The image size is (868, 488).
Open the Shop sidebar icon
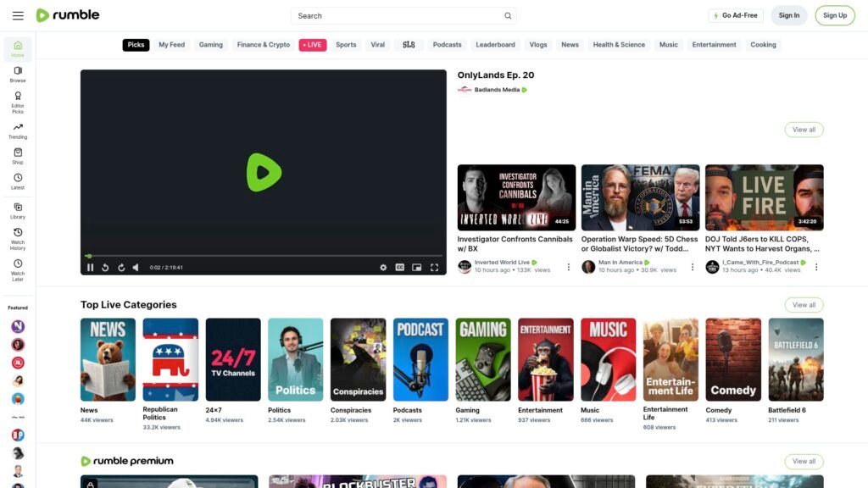click(18, 156)
